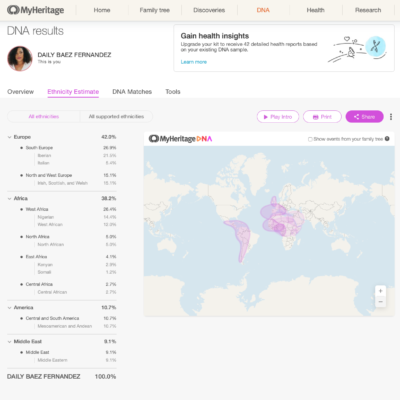This screenshot has height=400, width=400.
Task: Zoom in on the map with plus button
Action: [x=380, y=291]
